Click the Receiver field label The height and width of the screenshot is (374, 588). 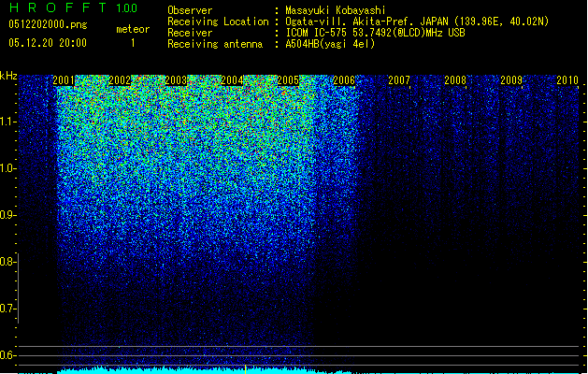pyautogui.click(x=190, y=33)
